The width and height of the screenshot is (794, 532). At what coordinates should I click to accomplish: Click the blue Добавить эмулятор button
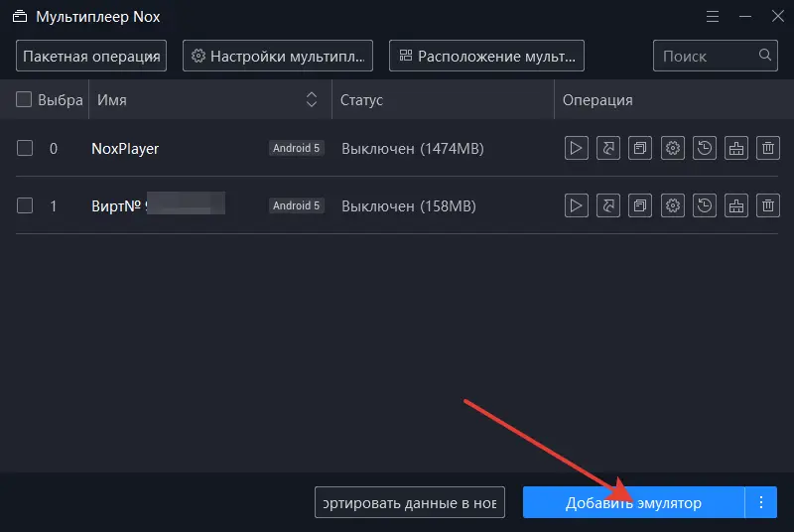[x=633, y=502]
